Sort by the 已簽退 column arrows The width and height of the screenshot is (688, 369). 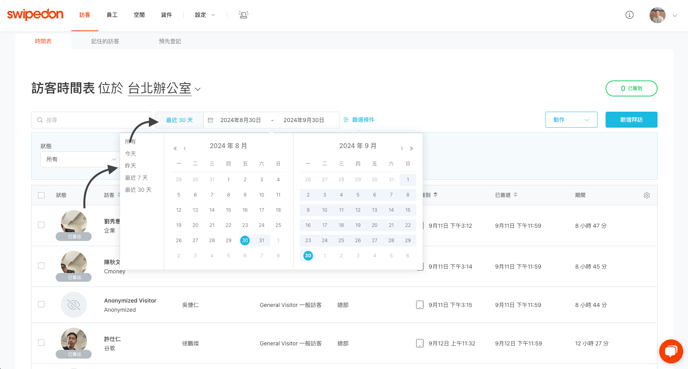(x=516, y=195)
